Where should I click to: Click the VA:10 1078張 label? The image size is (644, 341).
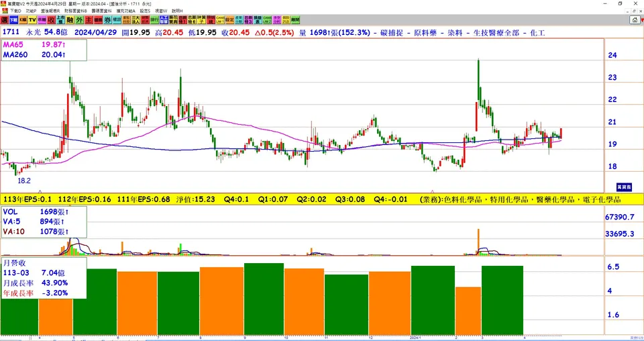tap(36, 232)
